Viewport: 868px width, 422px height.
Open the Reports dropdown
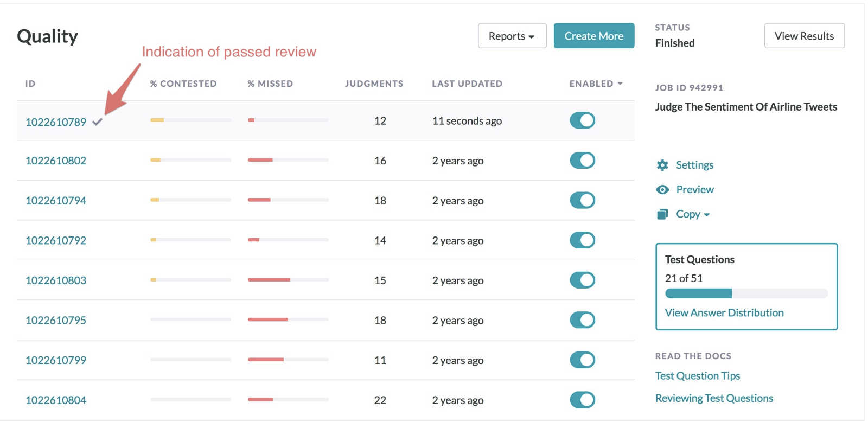pos(512,36)
